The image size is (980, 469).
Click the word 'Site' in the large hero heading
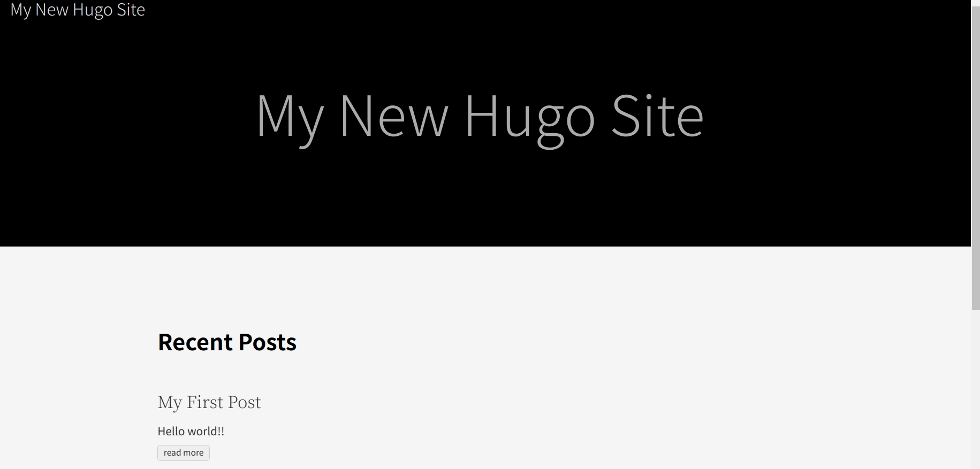(x=657, y=115)
